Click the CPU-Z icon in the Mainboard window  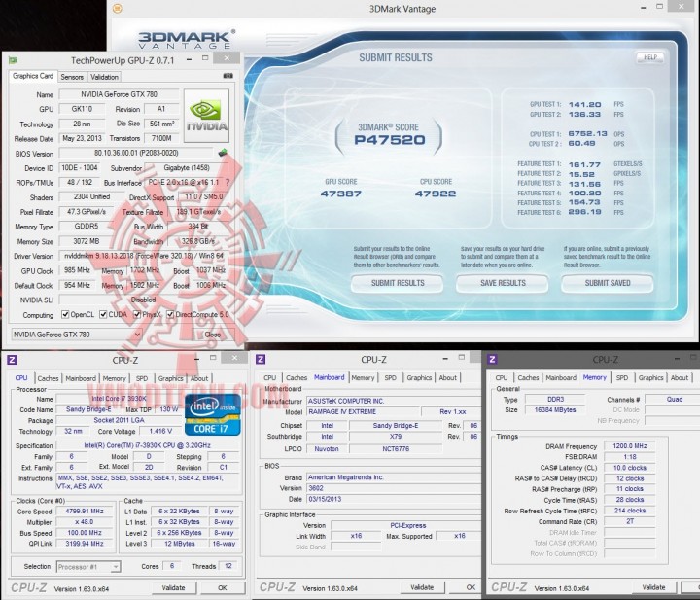tap(261, 359)
